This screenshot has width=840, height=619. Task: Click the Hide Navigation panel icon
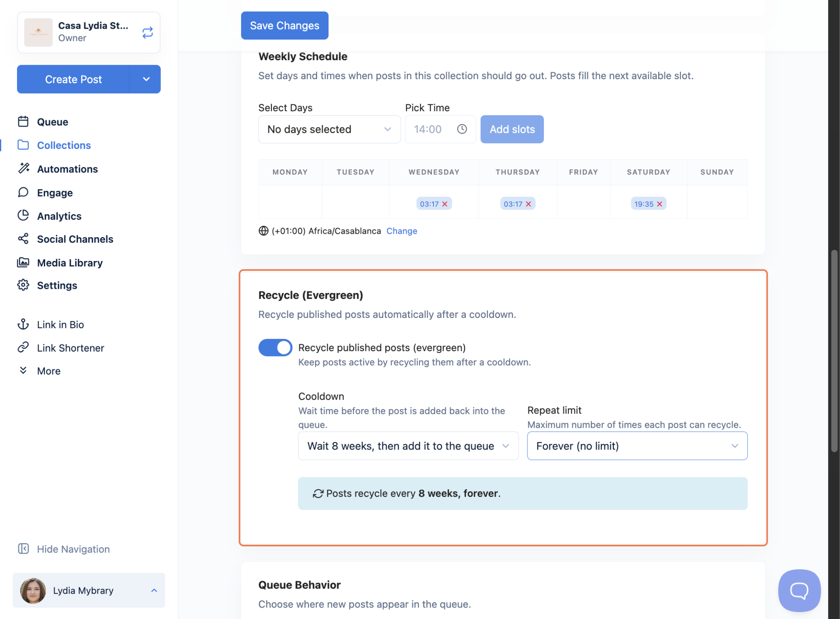[x=23, y=549]
